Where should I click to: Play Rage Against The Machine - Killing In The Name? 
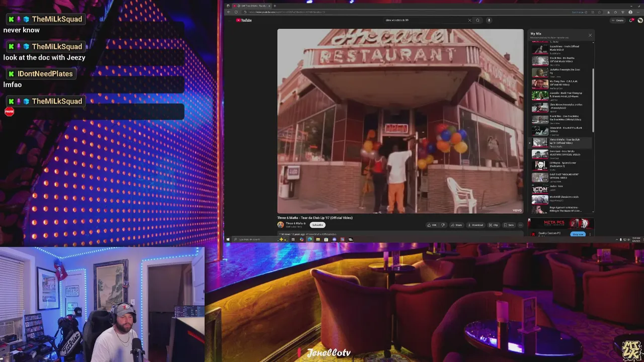click(561, 210)
